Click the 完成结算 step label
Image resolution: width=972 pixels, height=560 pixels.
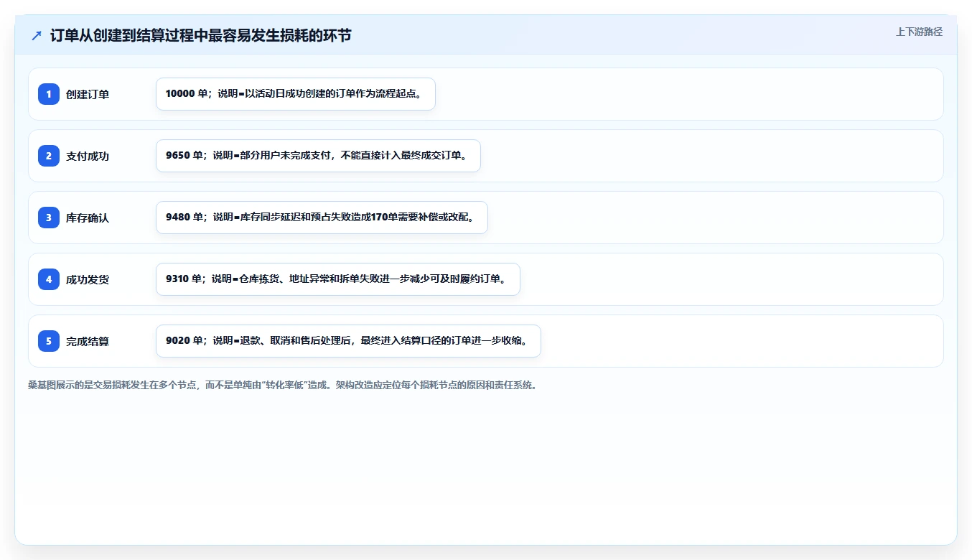pos(88,341)
